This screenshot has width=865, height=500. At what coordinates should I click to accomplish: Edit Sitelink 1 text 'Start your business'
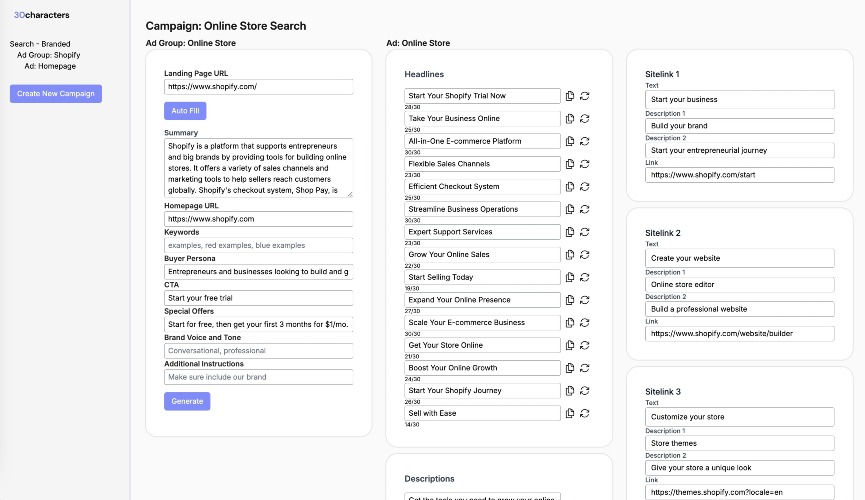coord(740,99)
